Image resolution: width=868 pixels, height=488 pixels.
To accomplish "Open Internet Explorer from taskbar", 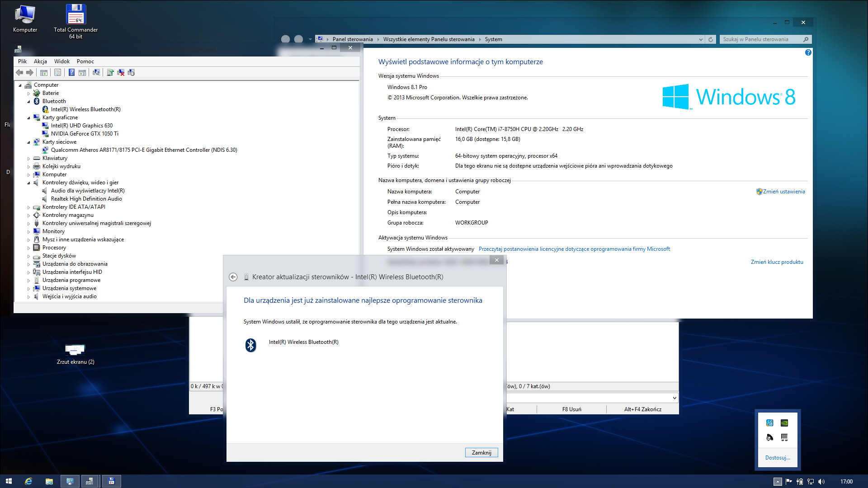I will pyautogui.click(x=28, y=481).
